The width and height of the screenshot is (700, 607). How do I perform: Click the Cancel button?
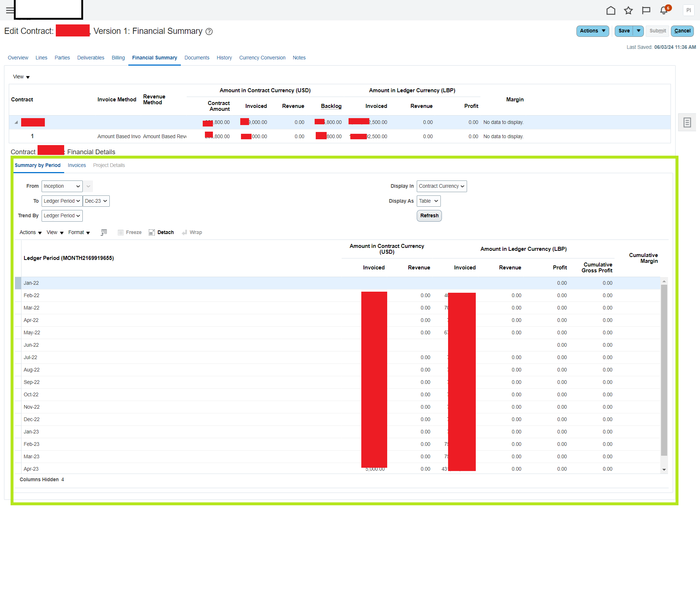pyautogui.click(x=682, y=31)
